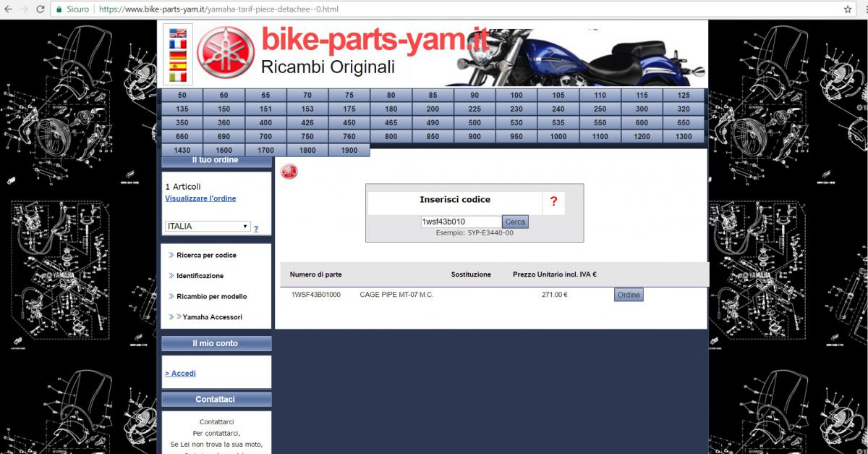Select the Spanish flag language option
Screen dimensions: 868x454
pyautogui.click(x=177, y=66)
